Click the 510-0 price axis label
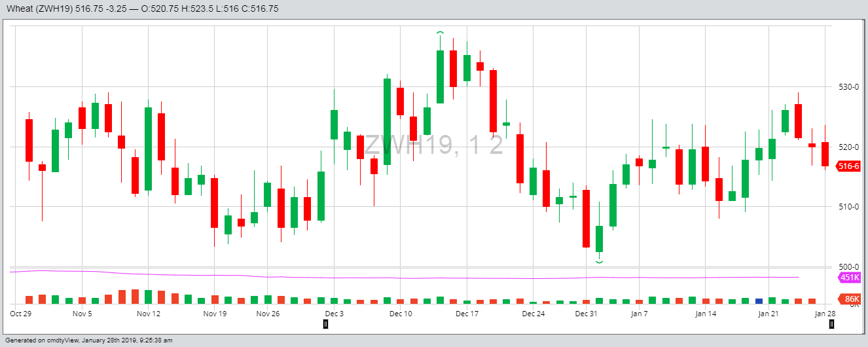Viewport: 868px width, 347px height. [x=847, y=207]
